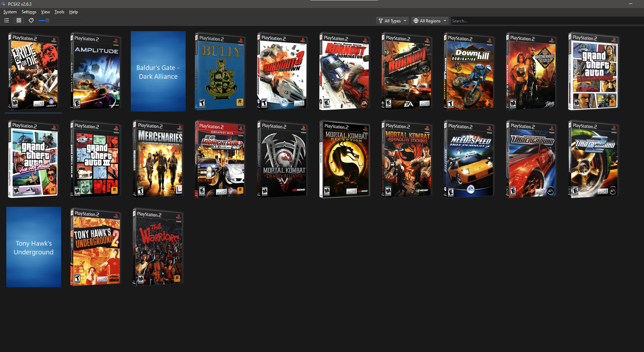Select Need for Speed Hot Pursuit 2
Screen dimensions: 644x352
(x=469, y=159)
